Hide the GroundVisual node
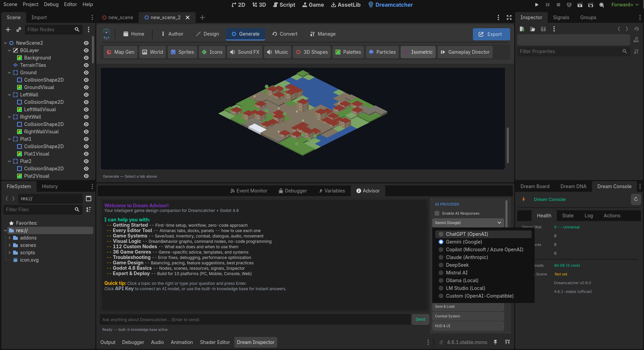Image resolution: width=644 pixels, height=350 pixels. pos(86,87)
